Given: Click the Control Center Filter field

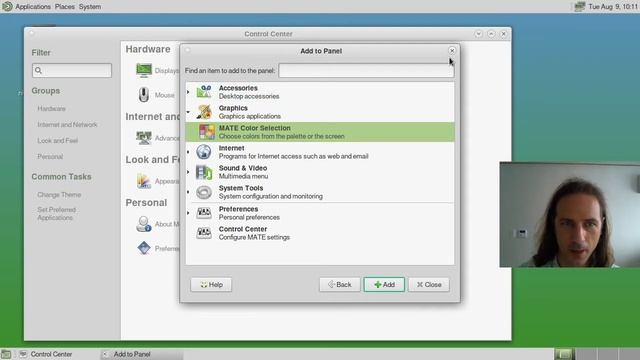Looking at the screenshot, I should click(72, 70).
